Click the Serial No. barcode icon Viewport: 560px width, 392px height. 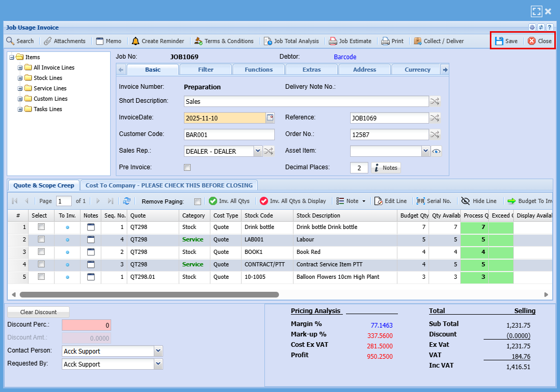(x=421, y=201)
